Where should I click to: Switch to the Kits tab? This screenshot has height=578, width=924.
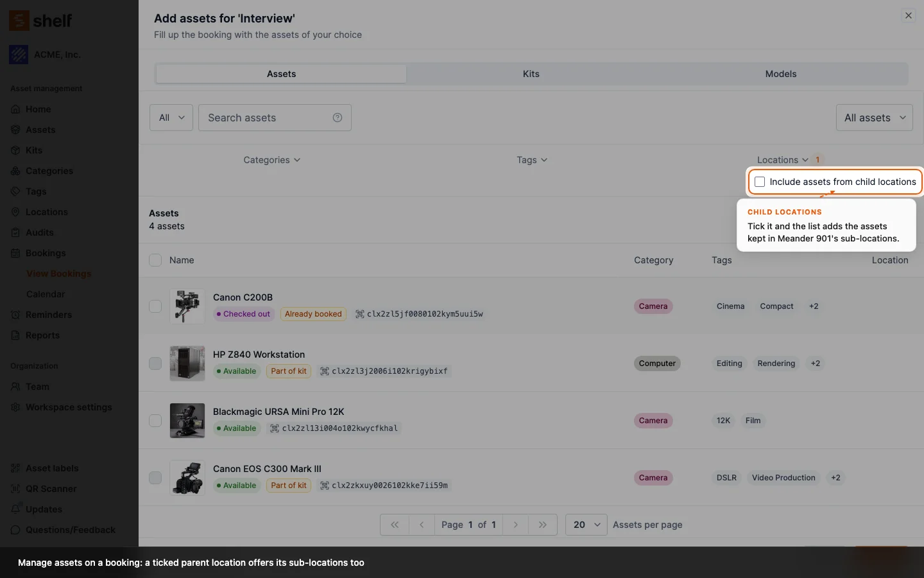click(531, 74)
